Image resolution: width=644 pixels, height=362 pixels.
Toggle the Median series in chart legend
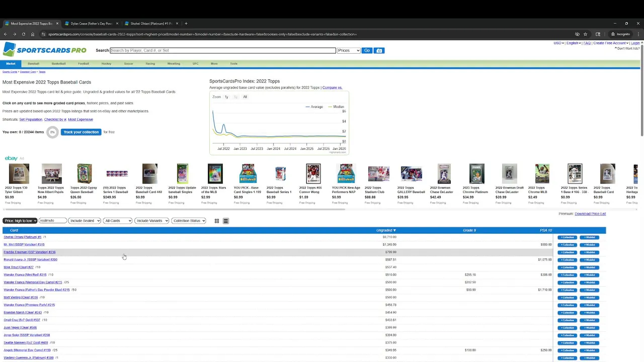337,107
